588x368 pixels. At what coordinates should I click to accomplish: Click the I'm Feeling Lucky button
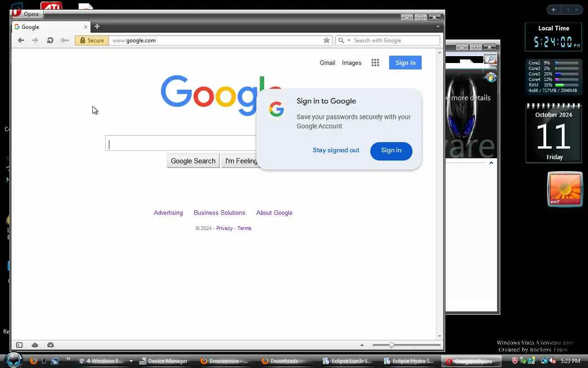[240, 161]
